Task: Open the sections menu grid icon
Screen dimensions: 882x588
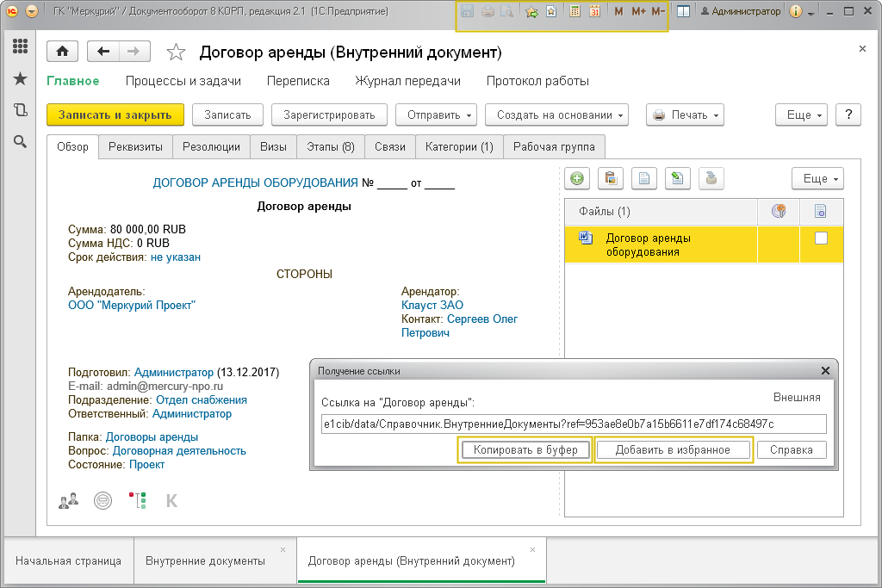Action: point(21,46)
